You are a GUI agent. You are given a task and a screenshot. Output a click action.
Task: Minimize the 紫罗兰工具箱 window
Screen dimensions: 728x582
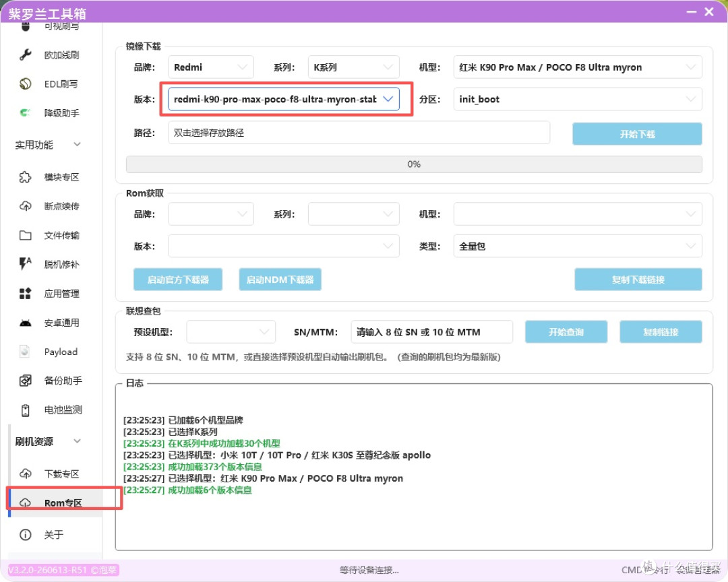point(692,11)
